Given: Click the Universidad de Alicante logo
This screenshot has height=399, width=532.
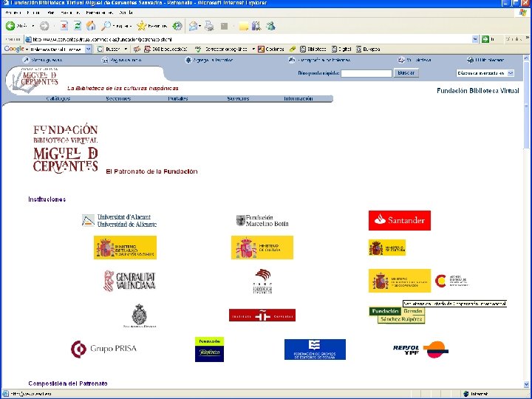Looking at the screenshot, I should [x=119, y=220].
